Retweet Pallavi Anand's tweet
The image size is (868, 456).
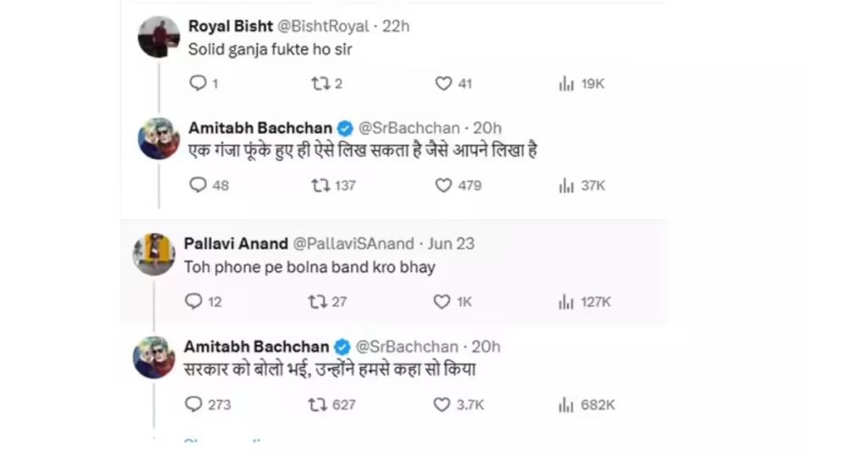(x=318, y=301)
